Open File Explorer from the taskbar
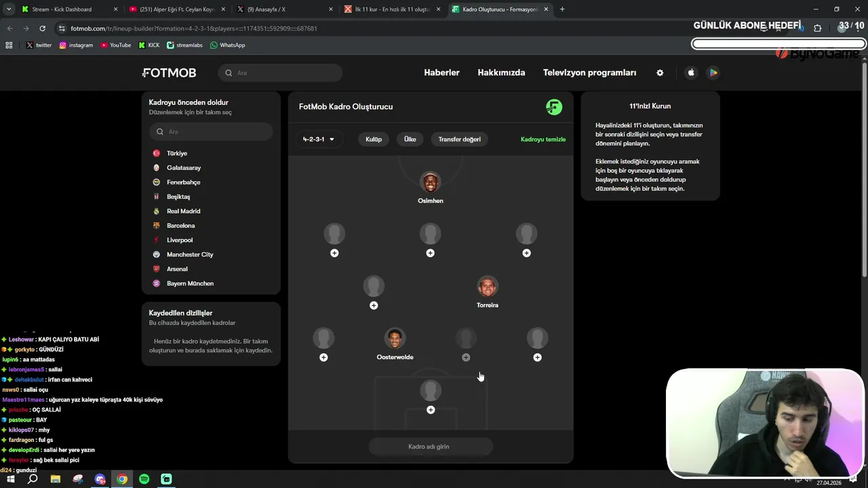 (56, 479)
